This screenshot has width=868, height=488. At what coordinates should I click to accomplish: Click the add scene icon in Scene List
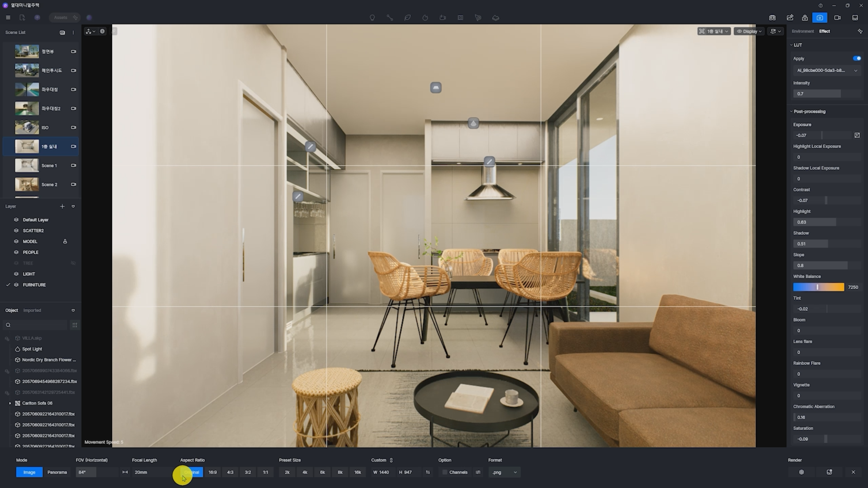click(x=62, y=33)
